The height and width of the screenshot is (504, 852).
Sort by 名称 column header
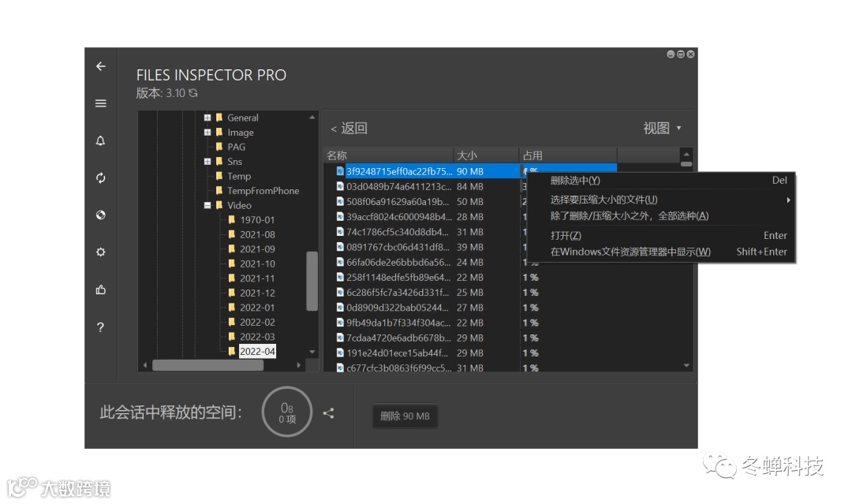coord(388,155)
